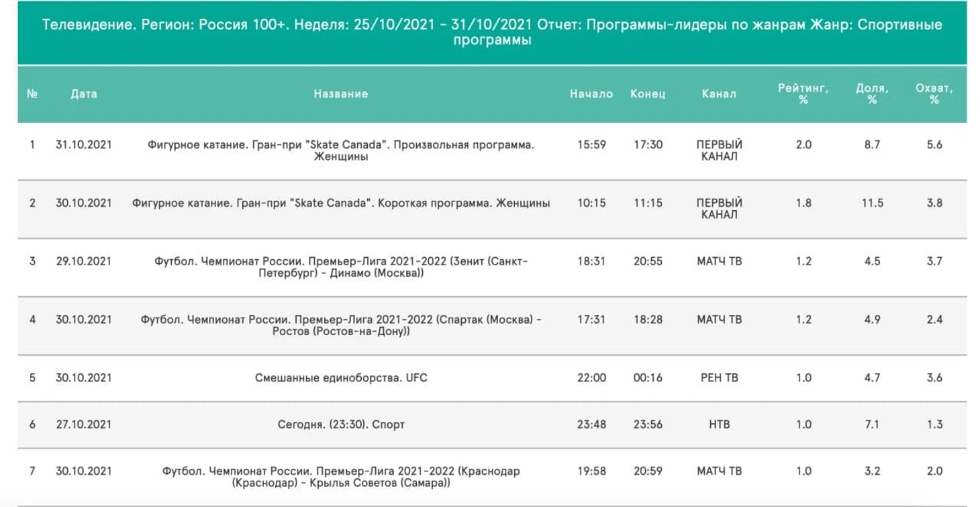980x507 pixels.
Task: Select end time 18:28
Action: [648, 320]
